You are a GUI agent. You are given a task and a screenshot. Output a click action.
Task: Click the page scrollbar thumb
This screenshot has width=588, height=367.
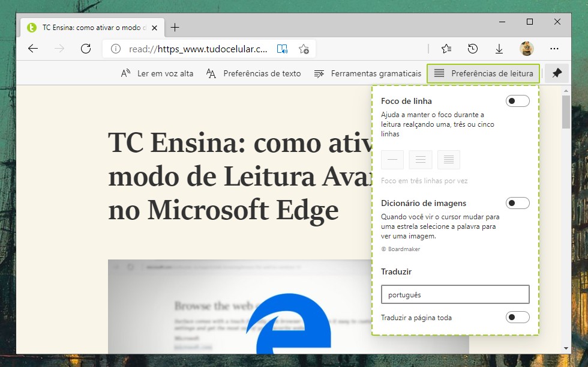click(x=566, y=112)
